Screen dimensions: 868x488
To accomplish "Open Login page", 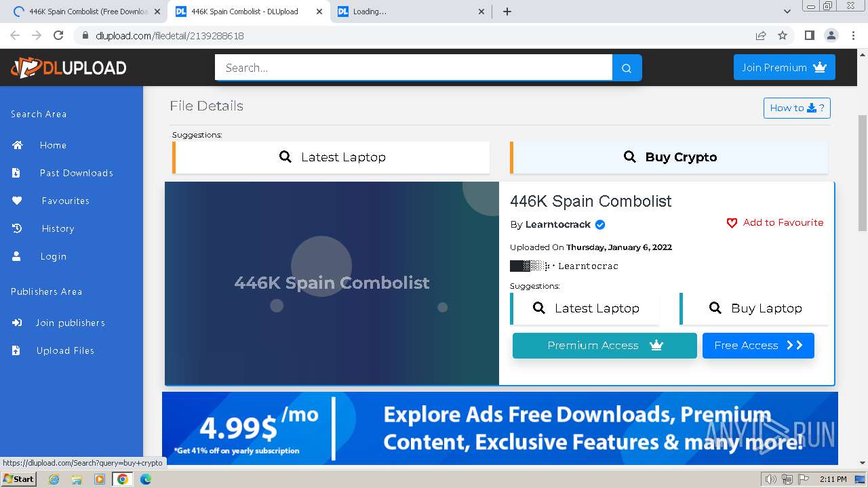I will coord(53,256).
